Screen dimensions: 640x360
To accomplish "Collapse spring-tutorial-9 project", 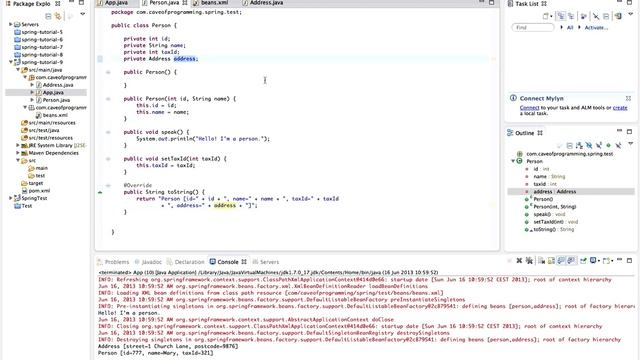I will [11, 62].
